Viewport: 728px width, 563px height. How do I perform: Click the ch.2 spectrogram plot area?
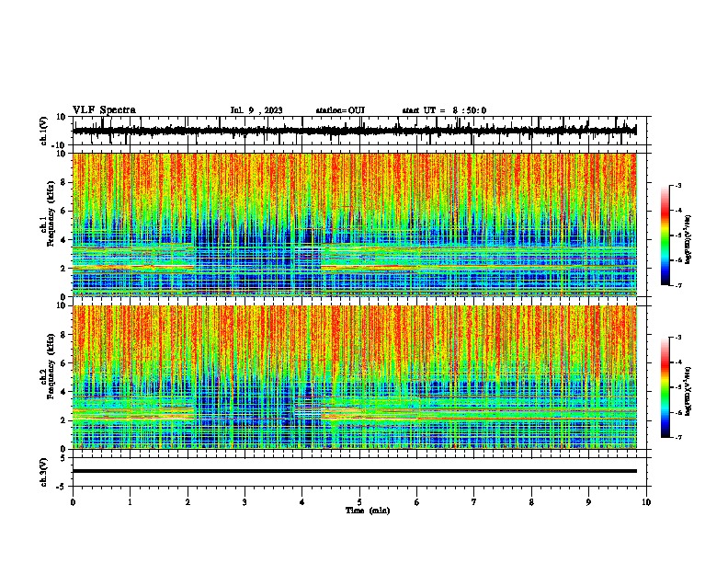pos(359,377)
